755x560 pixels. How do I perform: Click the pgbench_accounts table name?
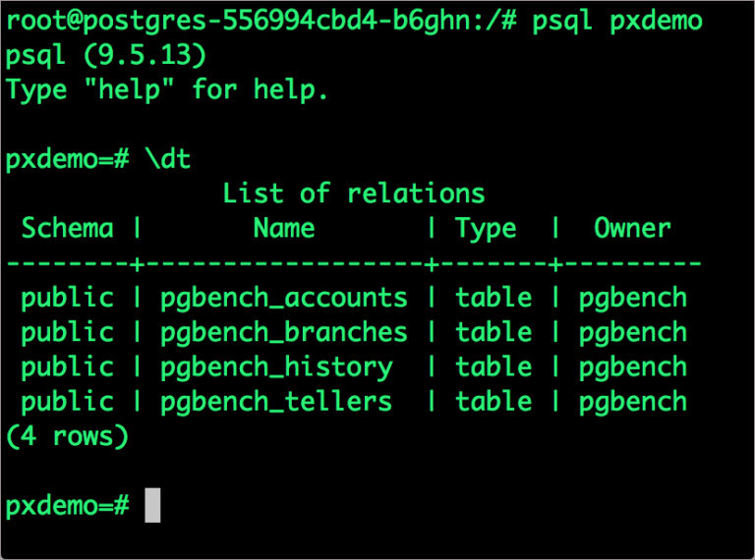tap(283, 298)
